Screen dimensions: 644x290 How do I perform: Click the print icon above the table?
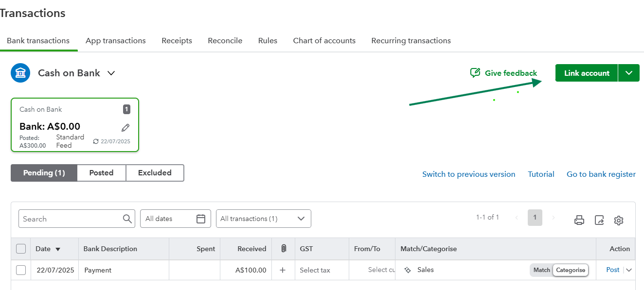click(x=579, y=220)
